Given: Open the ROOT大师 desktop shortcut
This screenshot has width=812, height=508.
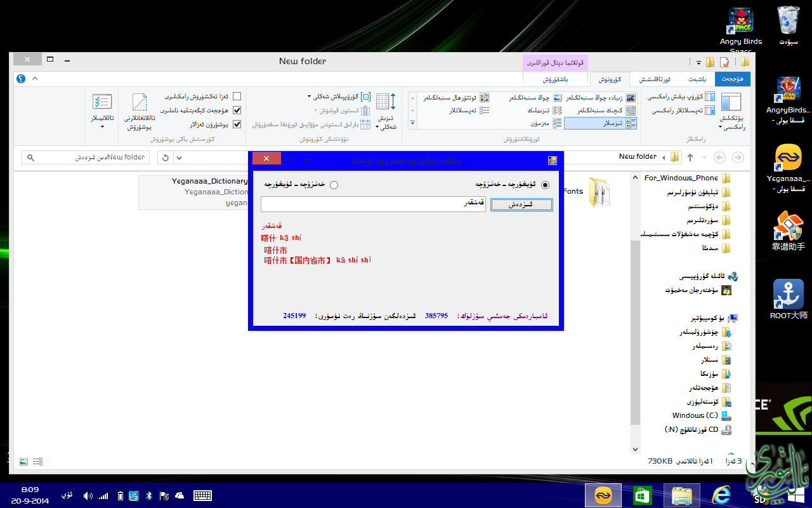Looking at the screenshot, I should 788,300.
